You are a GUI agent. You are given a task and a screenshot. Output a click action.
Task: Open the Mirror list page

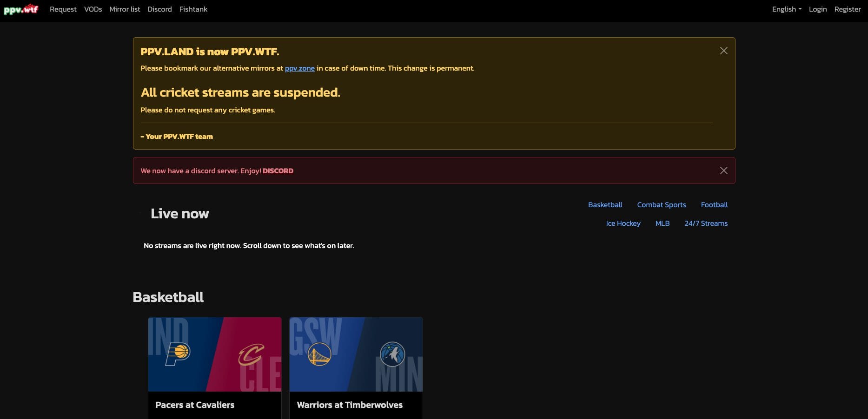[124, 9]
